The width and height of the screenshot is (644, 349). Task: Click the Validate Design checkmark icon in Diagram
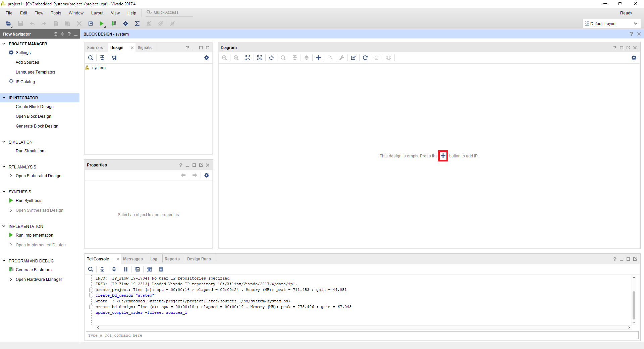tap(354, 58)
